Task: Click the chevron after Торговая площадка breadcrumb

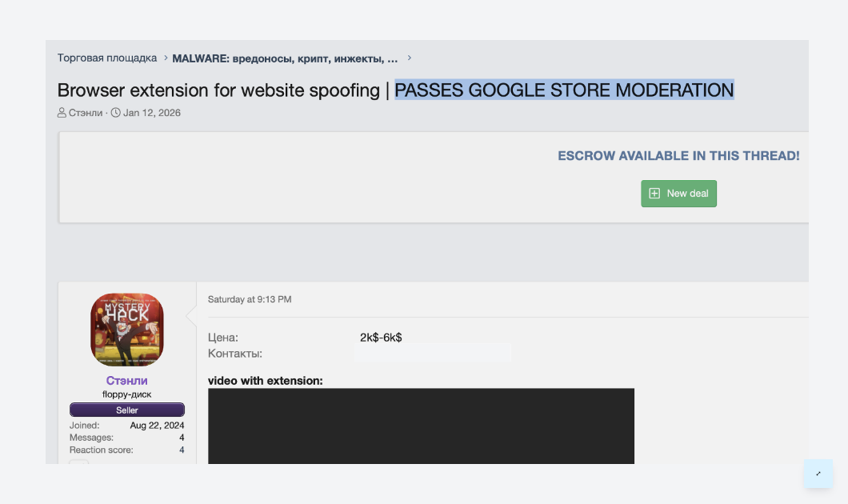Action: point(166,58)
